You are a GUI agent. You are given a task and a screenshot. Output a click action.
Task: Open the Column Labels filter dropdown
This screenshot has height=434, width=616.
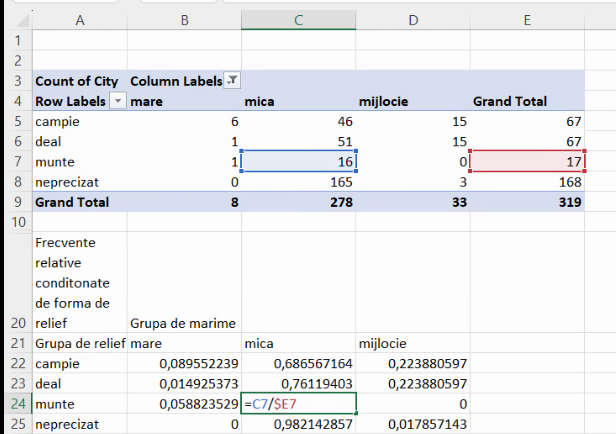coord(232,81)
